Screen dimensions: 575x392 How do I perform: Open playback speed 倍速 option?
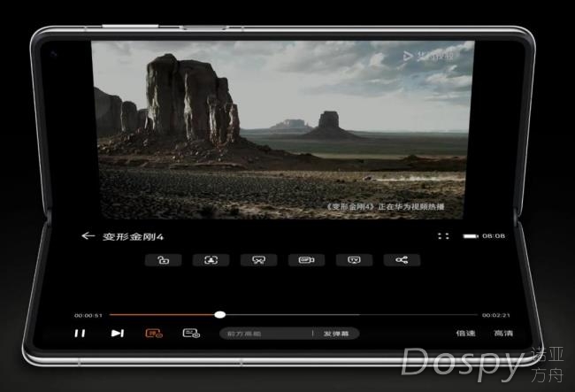coord(465,334)
